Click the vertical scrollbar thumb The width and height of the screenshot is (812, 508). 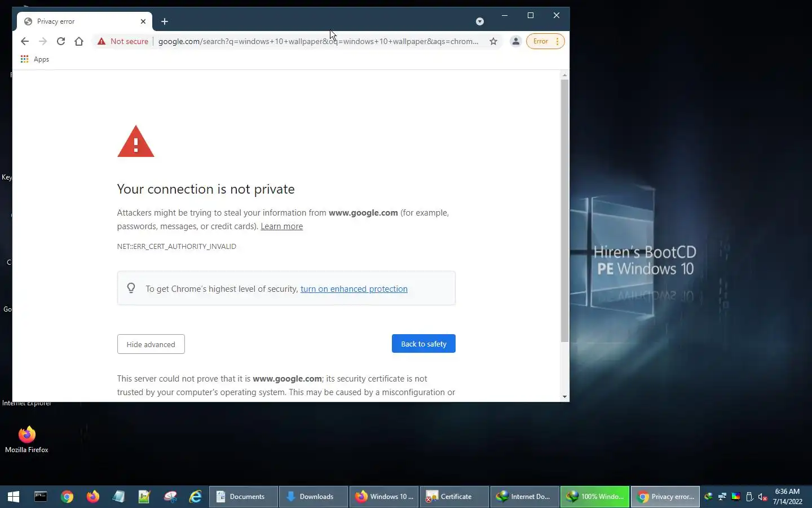(x=564, y=211)
